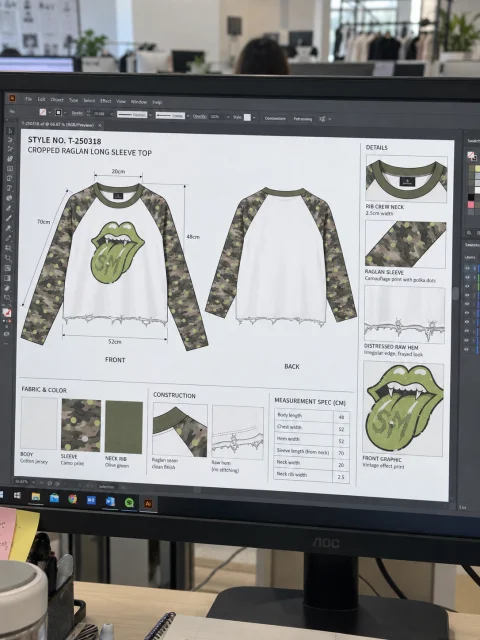Select the T-250318.ai document tab

(x=58, y=124)
